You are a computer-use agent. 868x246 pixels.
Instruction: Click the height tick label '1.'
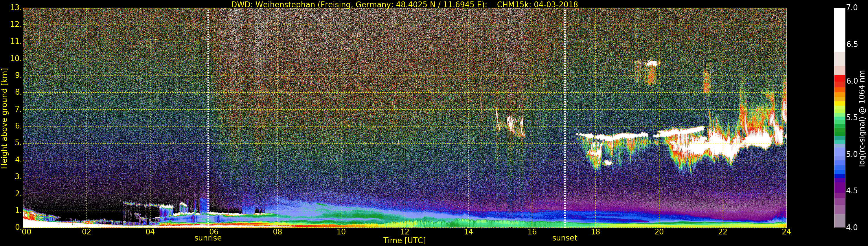(x=18, y=210)
